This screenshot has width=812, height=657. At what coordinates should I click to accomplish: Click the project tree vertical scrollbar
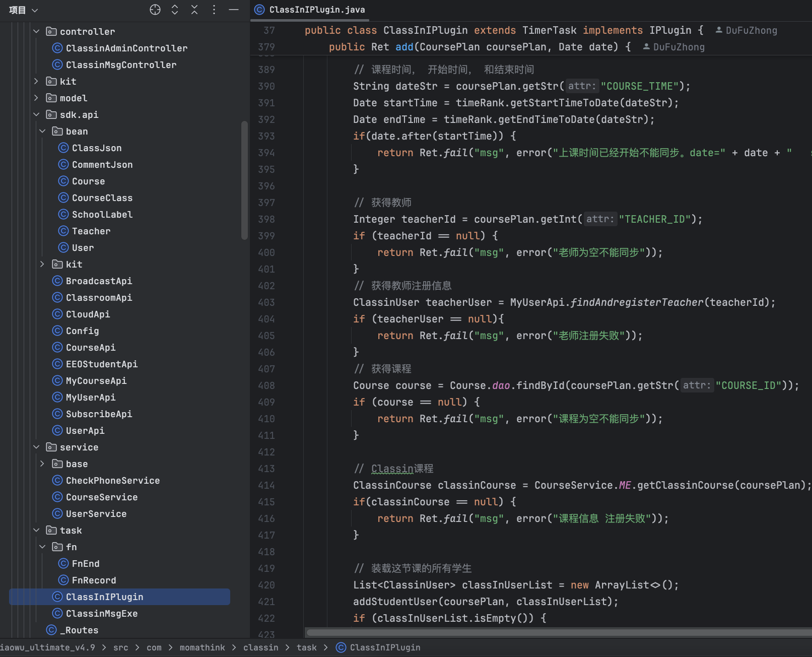tap(245, 180)
